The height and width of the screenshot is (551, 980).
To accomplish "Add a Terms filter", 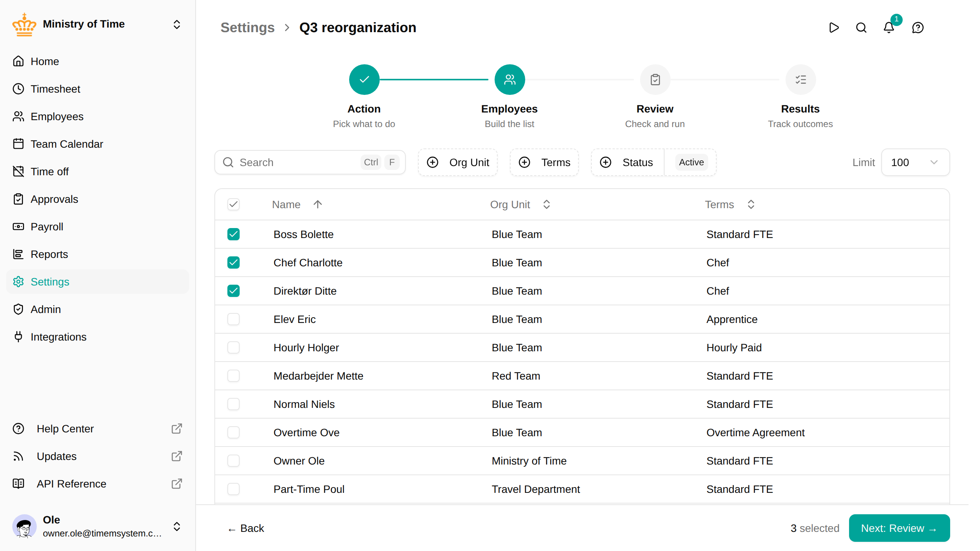I will (x=544, y=162).
